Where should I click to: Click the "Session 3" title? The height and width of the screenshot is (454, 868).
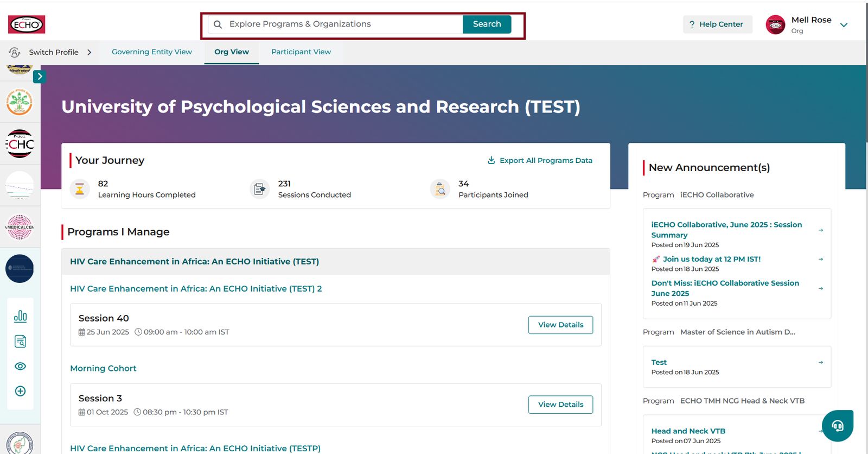pyautogui.click(x=100, y=399)
